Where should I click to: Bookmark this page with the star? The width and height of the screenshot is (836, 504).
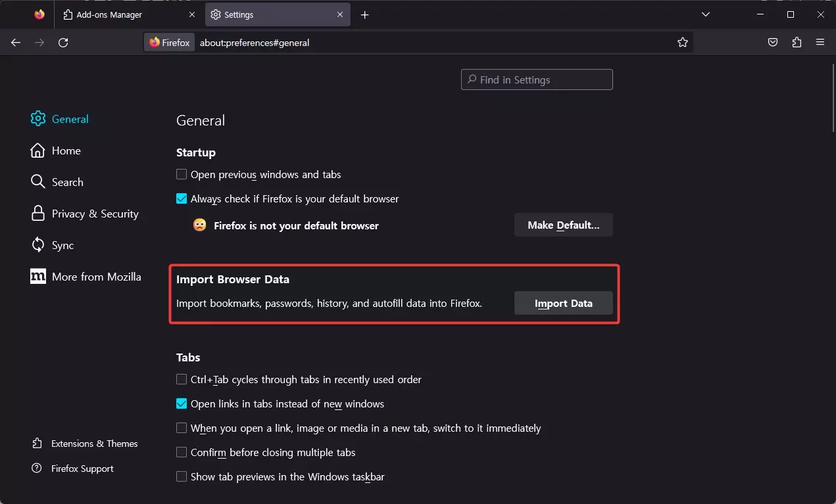(x=683, y=42)
